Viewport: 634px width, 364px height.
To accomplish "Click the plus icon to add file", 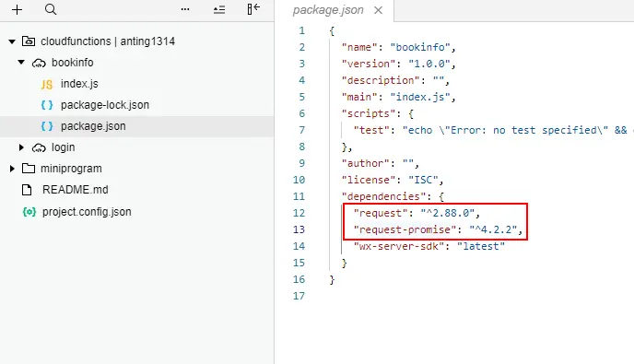I will (x=17, y=9).
